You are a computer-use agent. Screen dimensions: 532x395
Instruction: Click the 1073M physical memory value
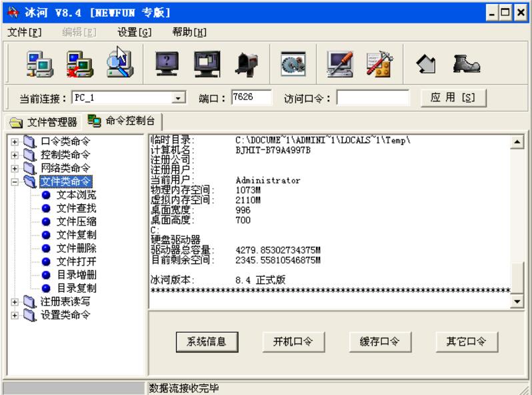(x=248, y=190)
